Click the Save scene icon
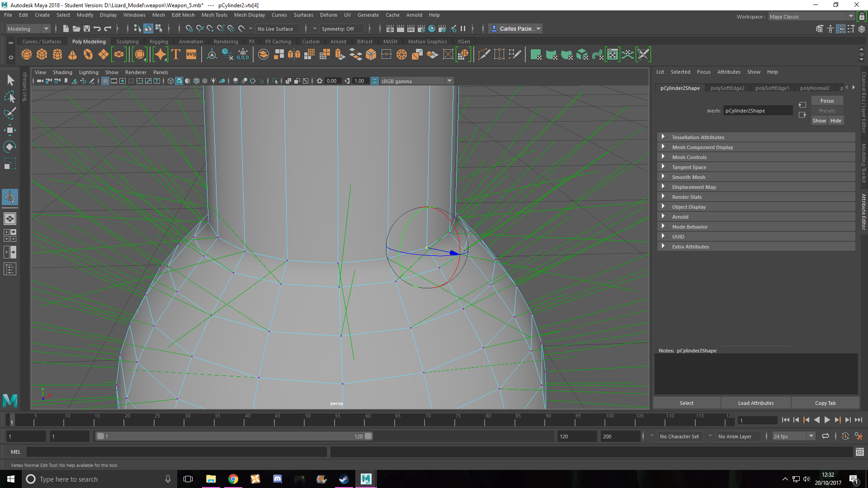 (87, 28)
